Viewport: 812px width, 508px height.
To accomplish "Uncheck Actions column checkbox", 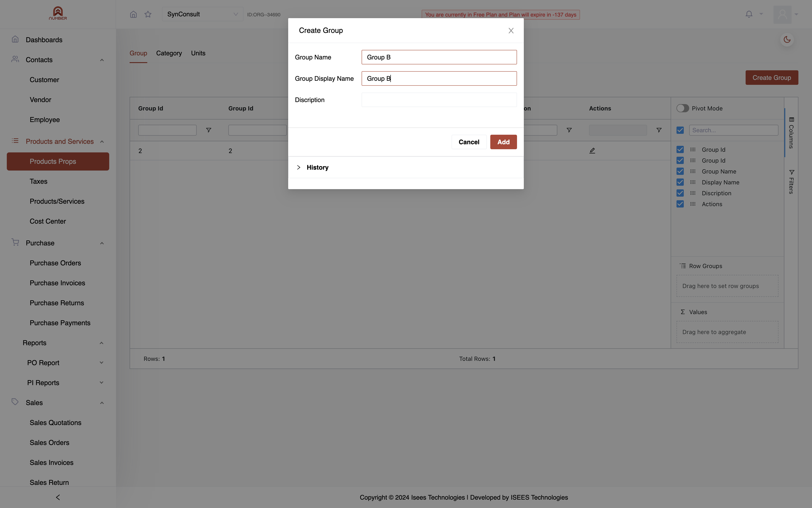I will tap(680, 204).
